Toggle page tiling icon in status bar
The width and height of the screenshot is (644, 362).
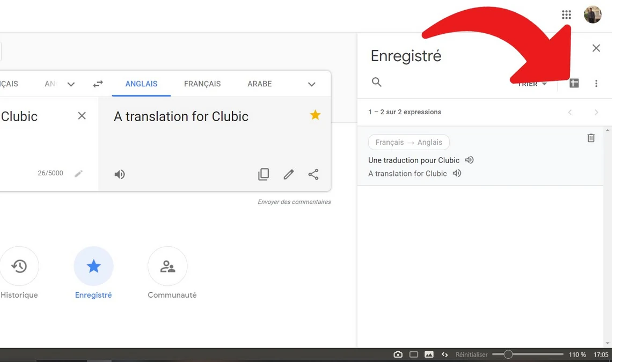point(414,354)
